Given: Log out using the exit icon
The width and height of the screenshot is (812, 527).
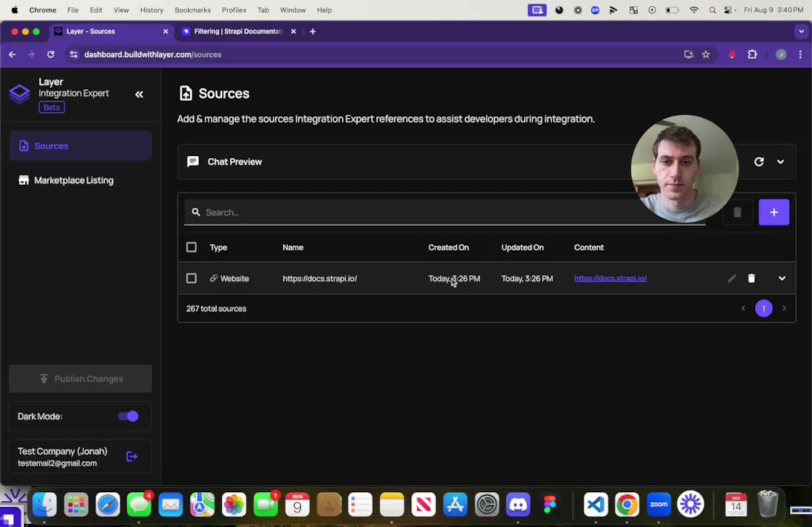Looking at the screenshot, I should (132, 457).
